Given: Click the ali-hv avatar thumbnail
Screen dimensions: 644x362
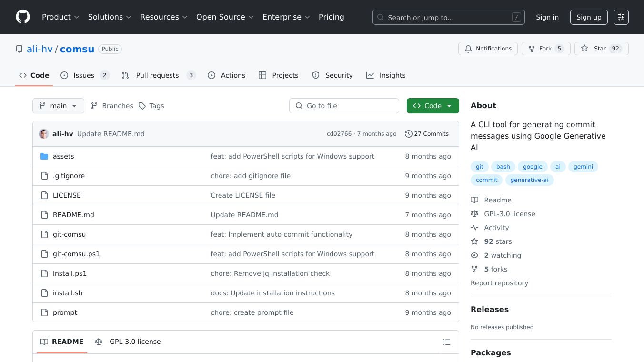Looking at the screenshot, I should [x=44, y=134].
